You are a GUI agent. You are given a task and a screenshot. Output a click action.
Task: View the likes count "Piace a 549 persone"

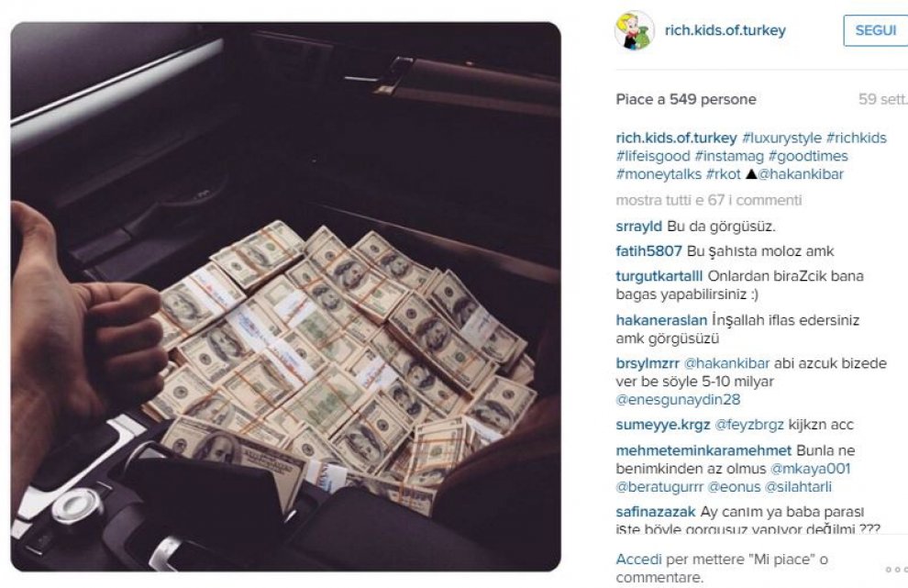[x=686, y=99]
